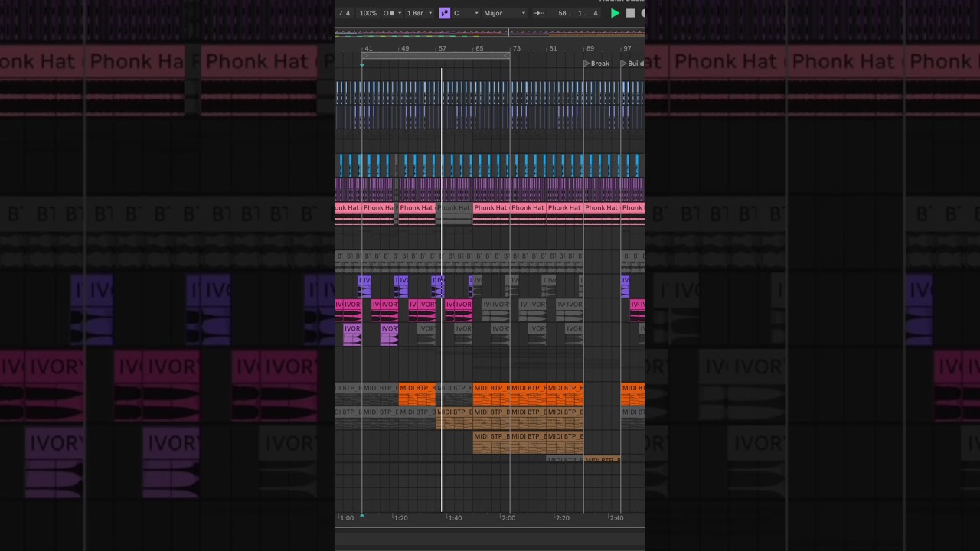980x551 pixels.
Task: Jump to the Break locator
Action: [x=596, y=64]
